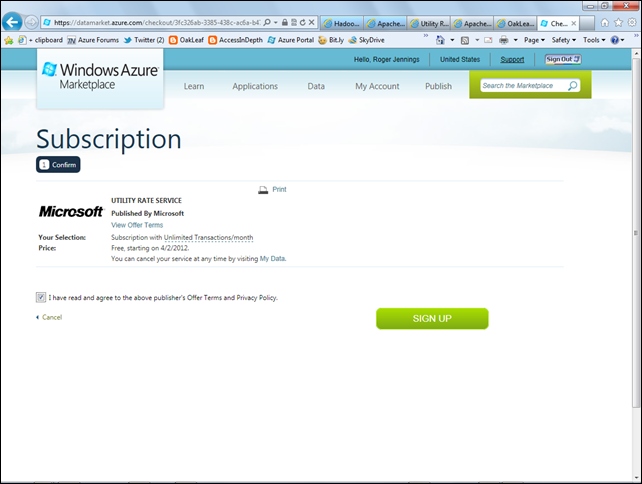The image size is (642, 484).
Task: Click the Read mail icon
Action: click(x=488, y=40)
